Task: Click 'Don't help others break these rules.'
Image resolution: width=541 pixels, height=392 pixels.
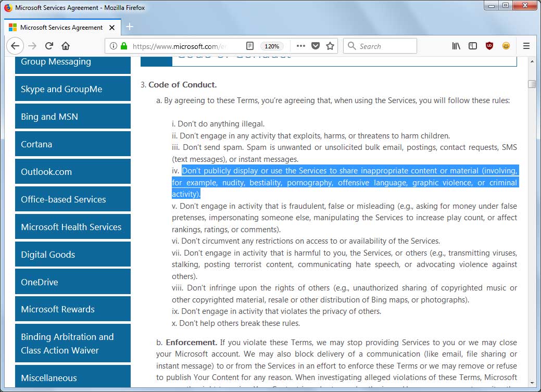Action: point(240,323)
